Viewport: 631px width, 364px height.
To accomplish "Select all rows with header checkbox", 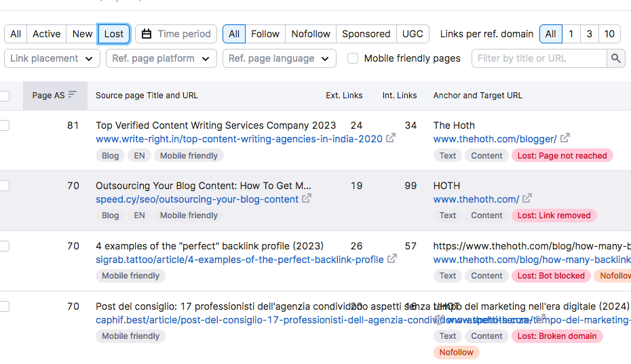I will 4,96.
